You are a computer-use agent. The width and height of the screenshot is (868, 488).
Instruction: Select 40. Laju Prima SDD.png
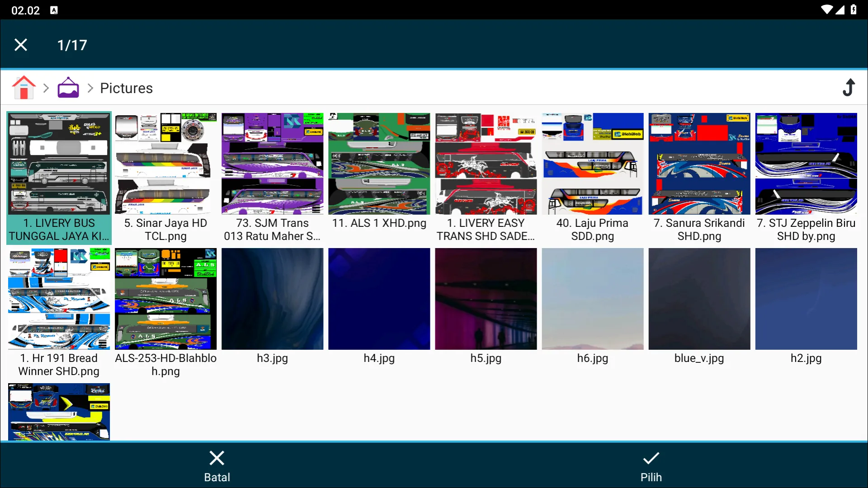[592, 164]
